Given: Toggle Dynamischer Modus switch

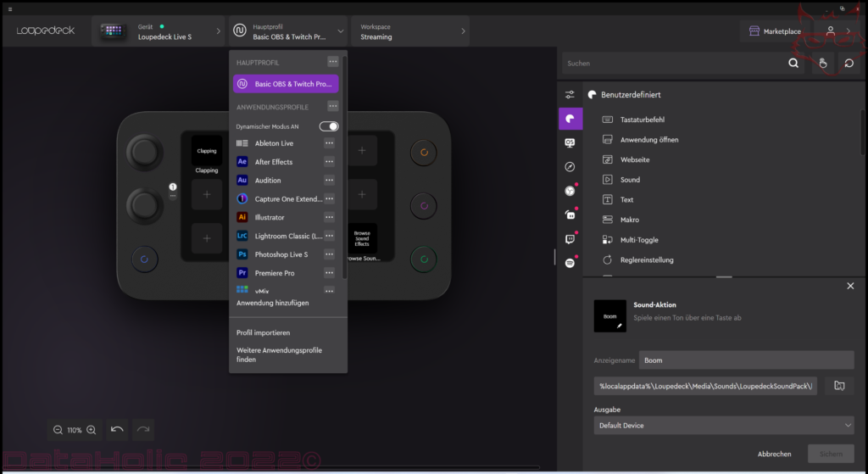Looking at the screenshot, I should [x=329, y=126].
